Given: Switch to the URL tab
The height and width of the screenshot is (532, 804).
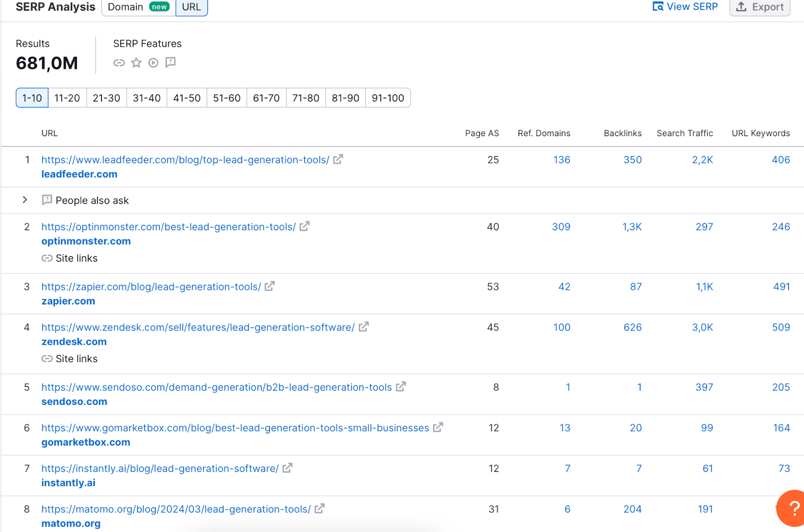Looking at the screenshot, I should 191,7.
